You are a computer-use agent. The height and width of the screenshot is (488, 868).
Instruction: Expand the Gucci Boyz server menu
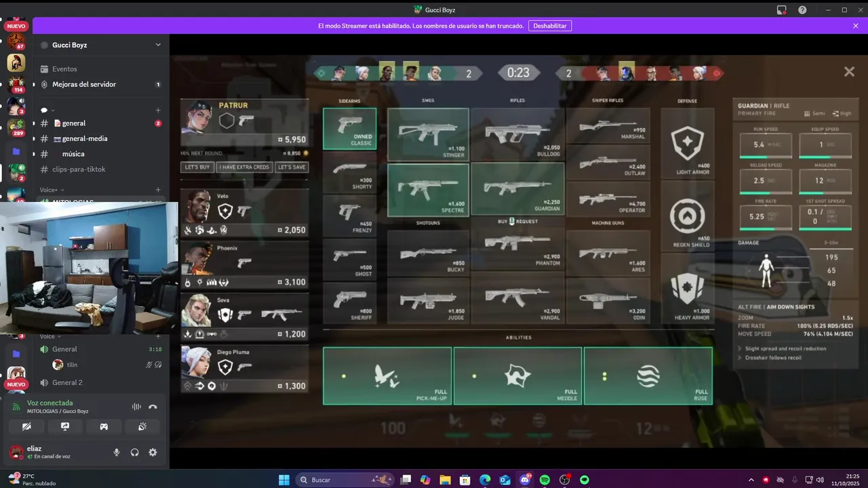pyautogui.click(x=158, y=45)
